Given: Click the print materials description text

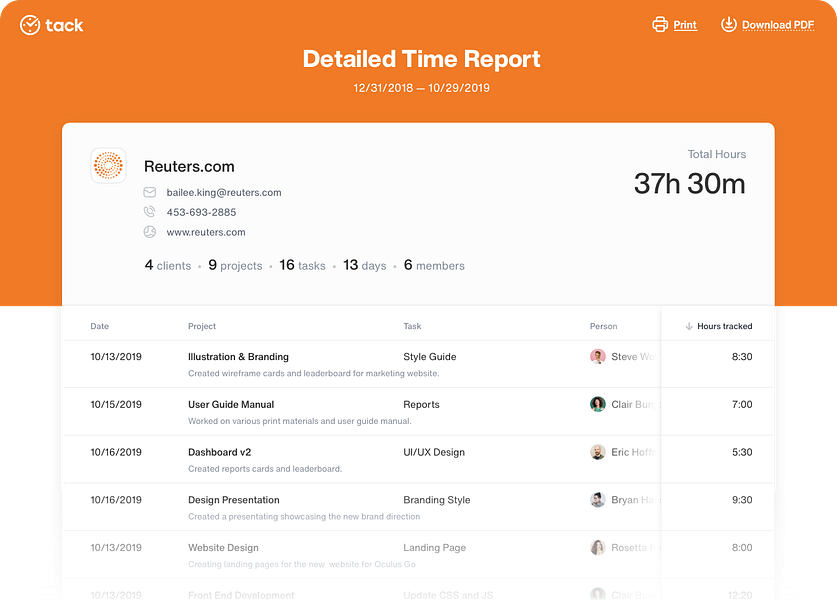Looking at the screenshot, I should (x=299, y=421).
